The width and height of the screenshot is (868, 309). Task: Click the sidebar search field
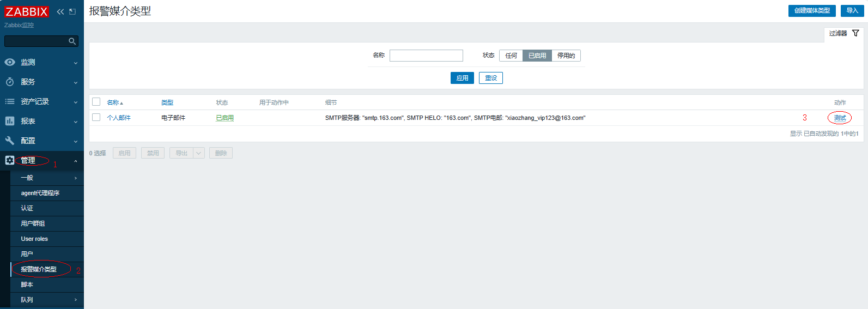tap(41, 41)
